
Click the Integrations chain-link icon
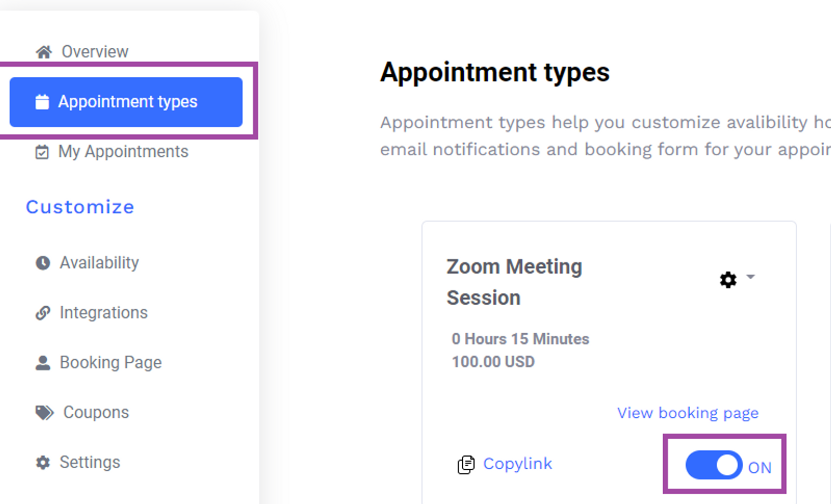[x=43, y=313]
